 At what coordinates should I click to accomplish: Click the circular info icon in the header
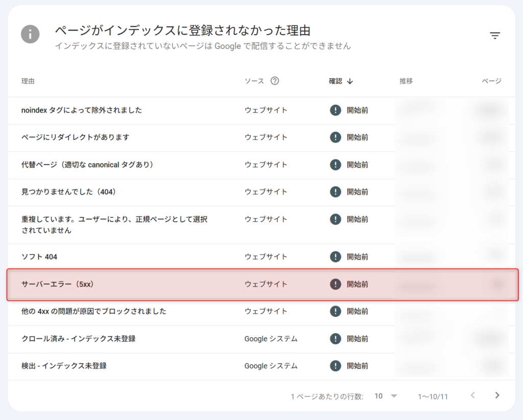[x=29, y=35]
